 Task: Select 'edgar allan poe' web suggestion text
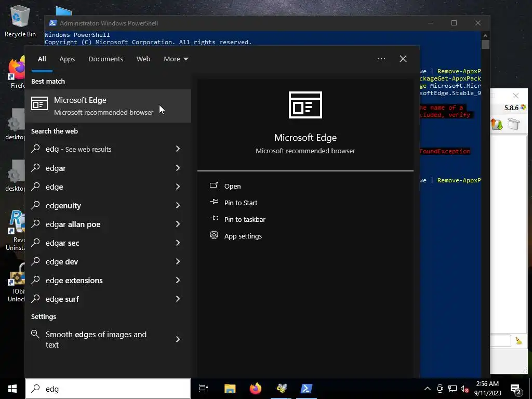click(73, 224)
